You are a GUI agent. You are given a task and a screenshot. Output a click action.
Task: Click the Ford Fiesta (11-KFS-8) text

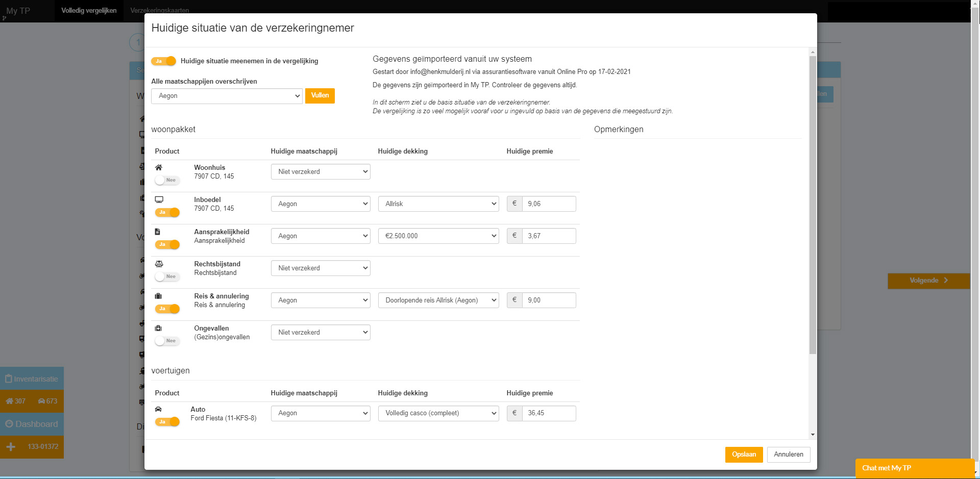click(224, 418)
